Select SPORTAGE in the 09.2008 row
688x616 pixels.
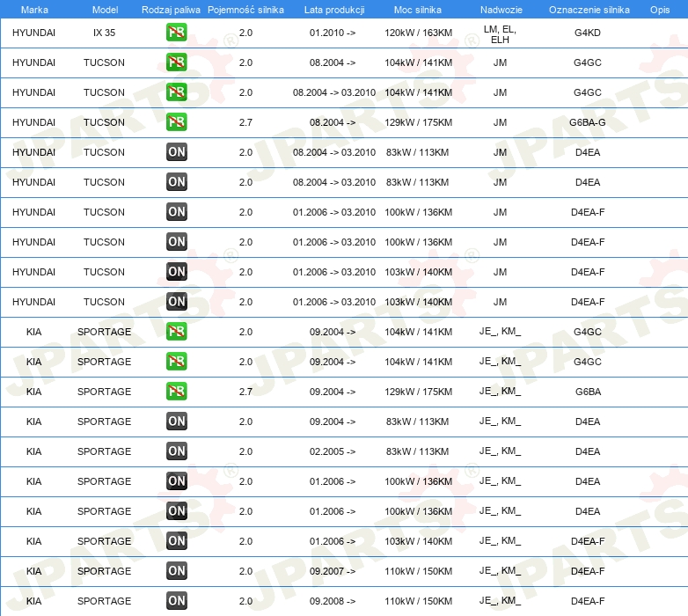point(104,601)
